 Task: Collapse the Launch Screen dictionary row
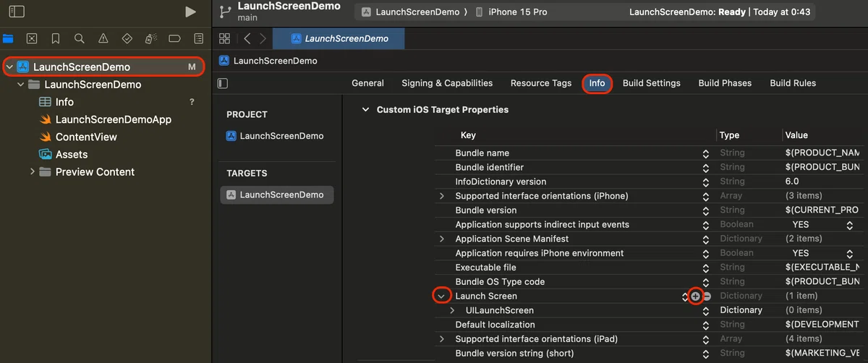tap(442, 296)
